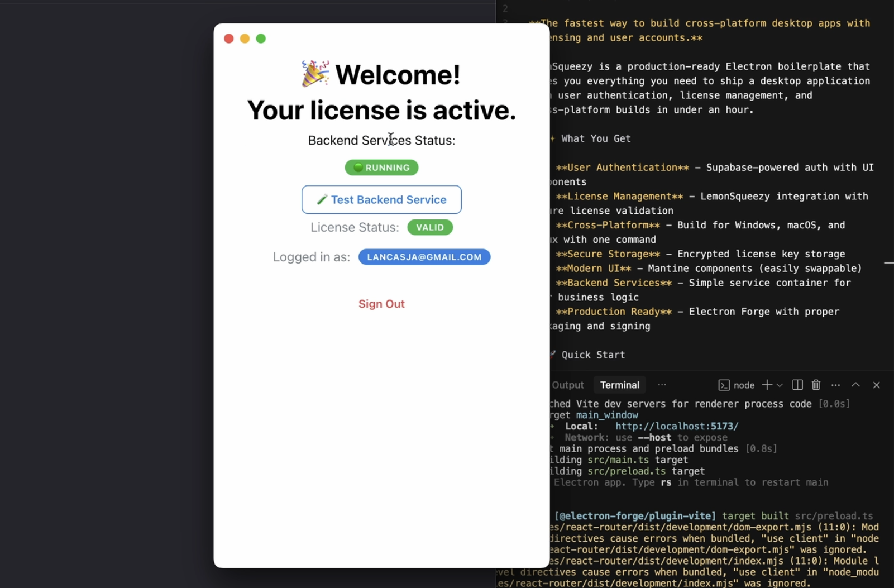Viewport: 894px width, 588px height.
Task: Click the Quick Start heading in the editor
Action: (x=592, y=355)
